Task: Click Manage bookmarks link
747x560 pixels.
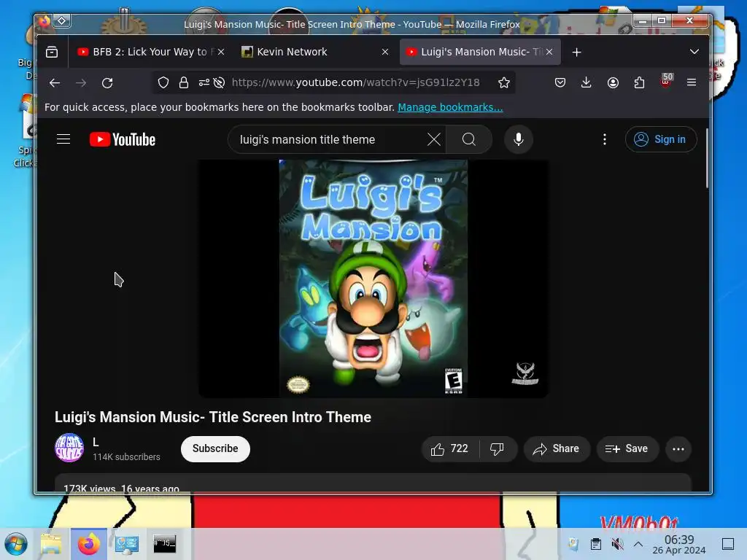Action: point(450,108)
